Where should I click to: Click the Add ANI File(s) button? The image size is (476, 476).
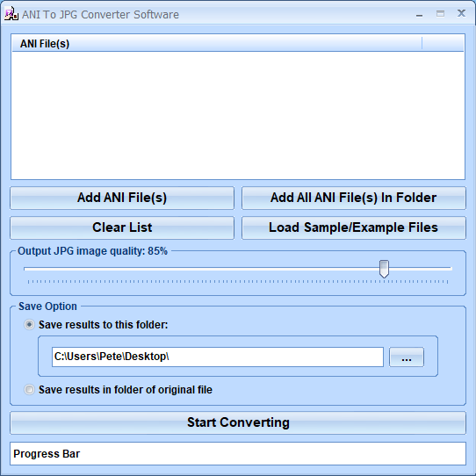point(122,198)
